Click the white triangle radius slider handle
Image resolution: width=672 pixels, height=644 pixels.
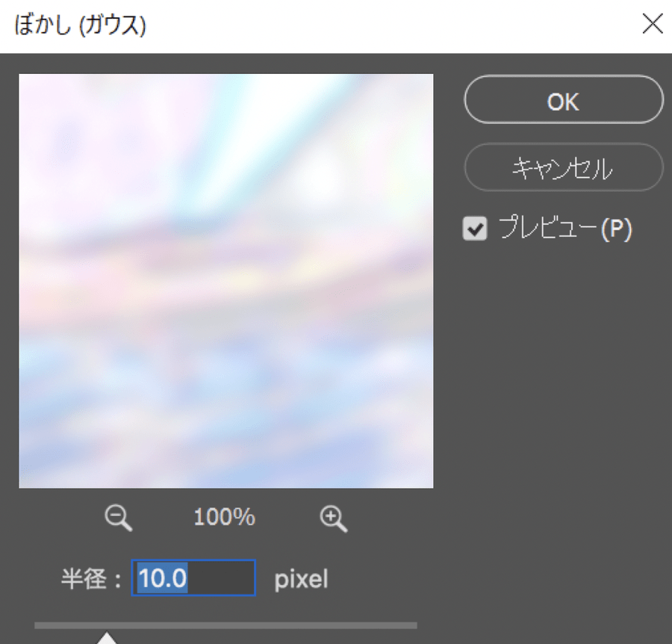point(106,637)
